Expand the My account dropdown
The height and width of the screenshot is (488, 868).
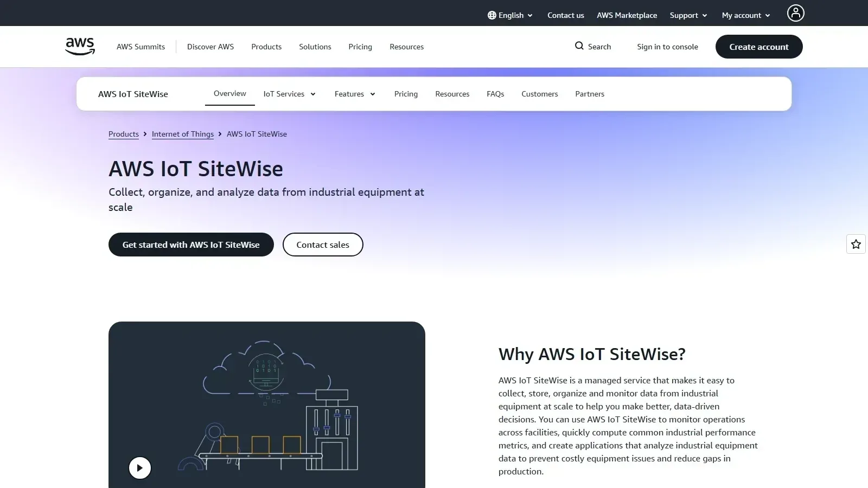pyautogui.click(x=746, y=15)
